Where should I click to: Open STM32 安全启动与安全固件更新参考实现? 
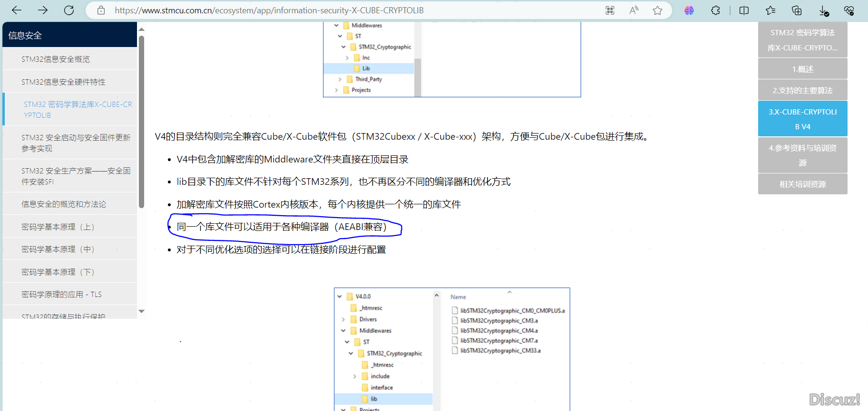(x=70, y=143)
